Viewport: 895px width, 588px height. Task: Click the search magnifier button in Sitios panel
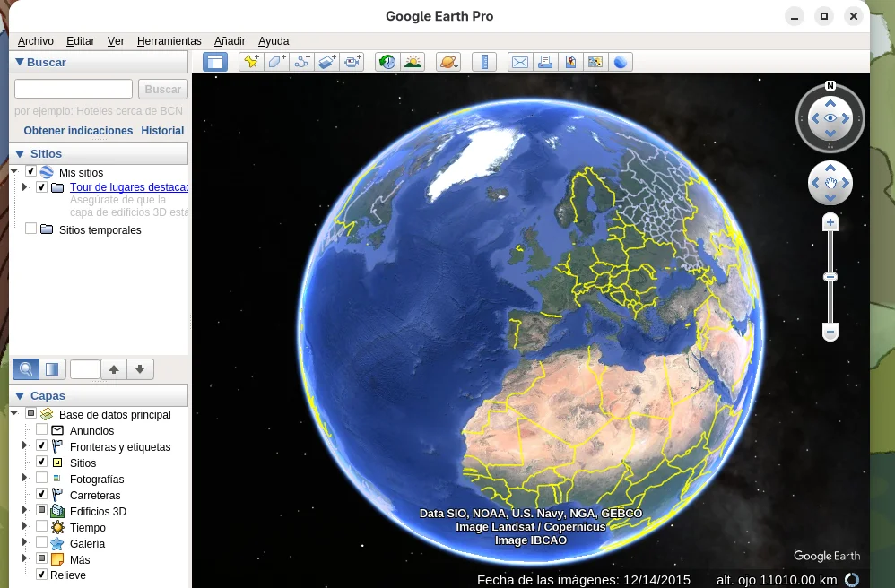coord(26,369)
